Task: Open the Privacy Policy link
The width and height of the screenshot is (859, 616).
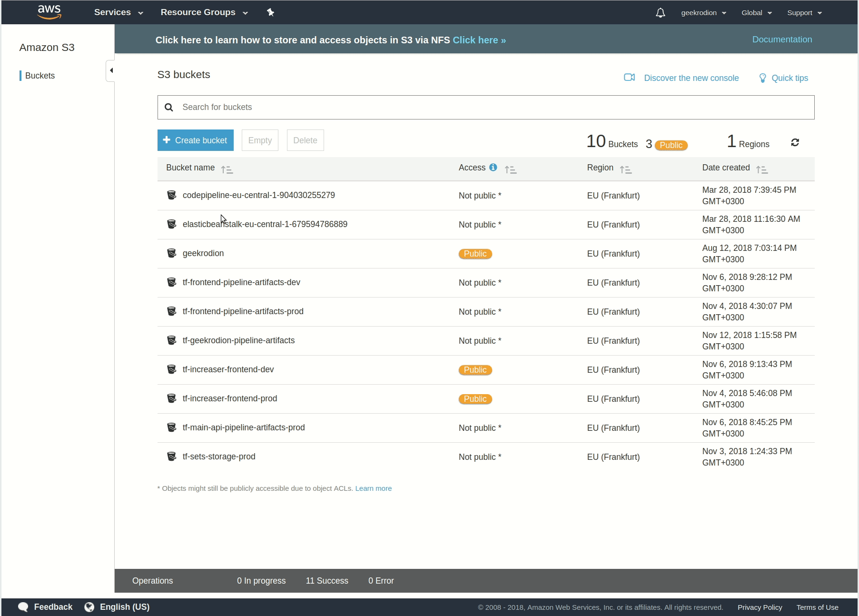Action: pyautogui.click(x=760, y=607)
